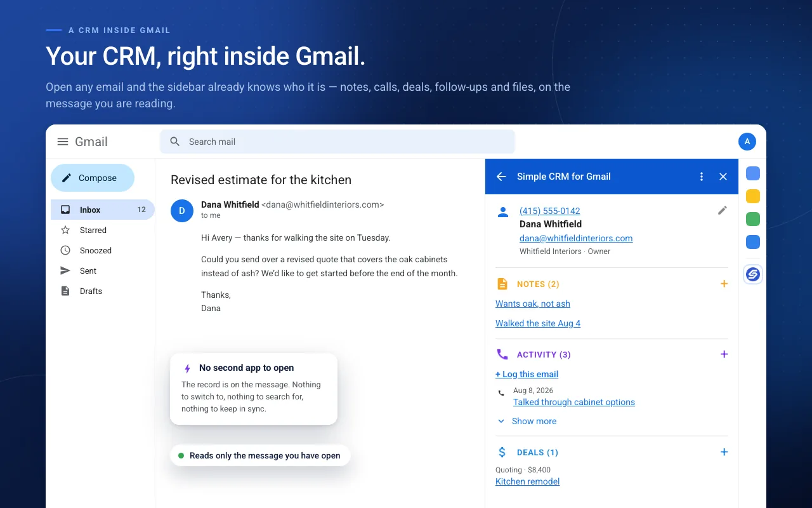Click the Snoozed clock icon

[65, 250]
